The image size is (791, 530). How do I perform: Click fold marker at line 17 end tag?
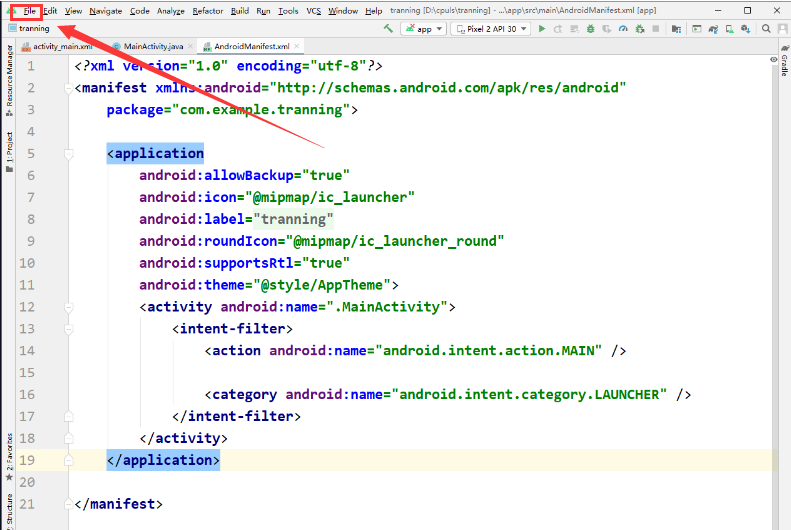pos(69,417)
